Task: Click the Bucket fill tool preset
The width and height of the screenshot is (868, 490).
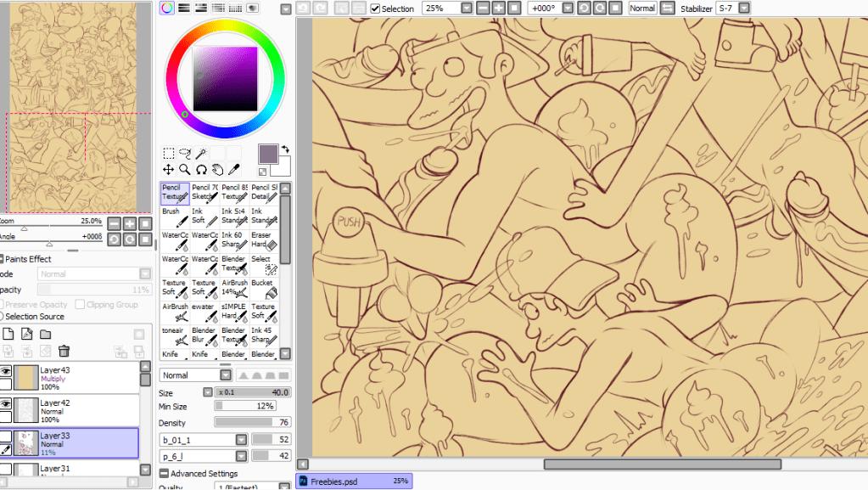Action: tap(263, 288)
